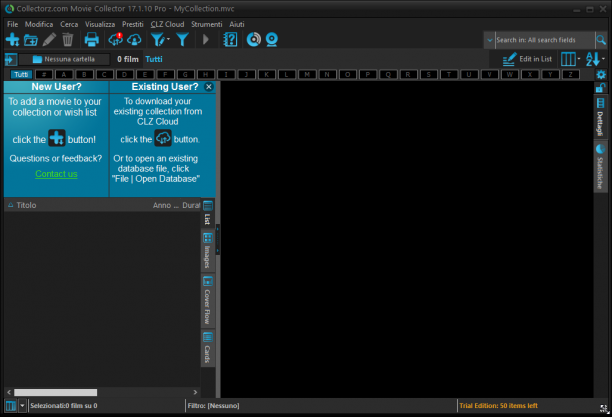Click the plain filter funnel icon
The width and height of the screenshot is (612, 417).
(182, 39)
